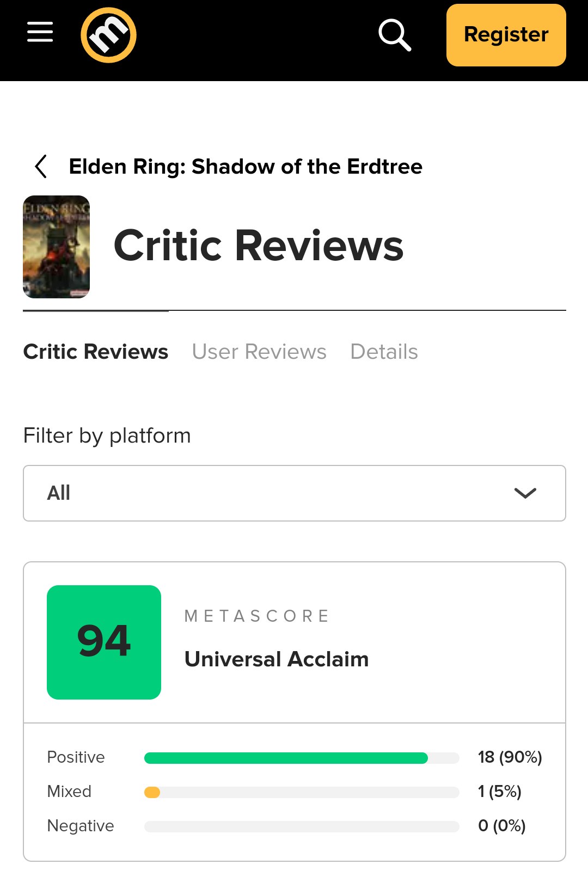The width and height of the screenshot is (588, 895).
Task: Switch to the Critic Reviews tab
Action: tap(96, 352)
